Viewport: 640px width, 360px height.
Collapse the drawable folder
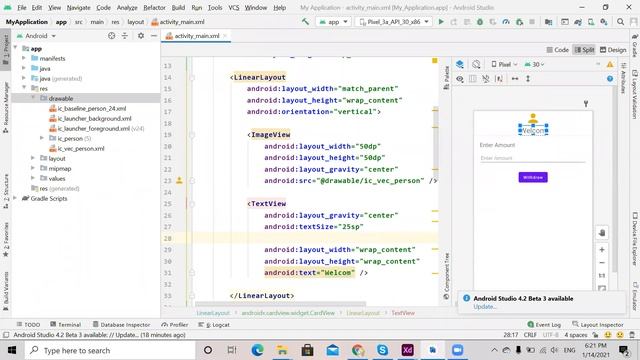point(33,98)
